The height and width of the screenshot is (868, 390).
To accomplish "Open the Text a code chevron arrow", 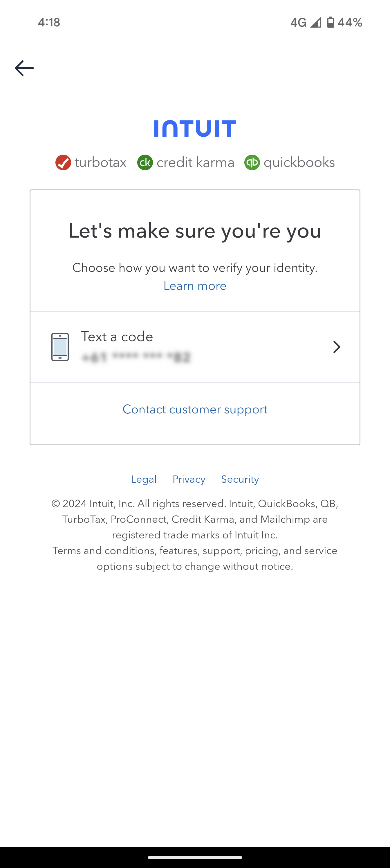I will (336, 347).
